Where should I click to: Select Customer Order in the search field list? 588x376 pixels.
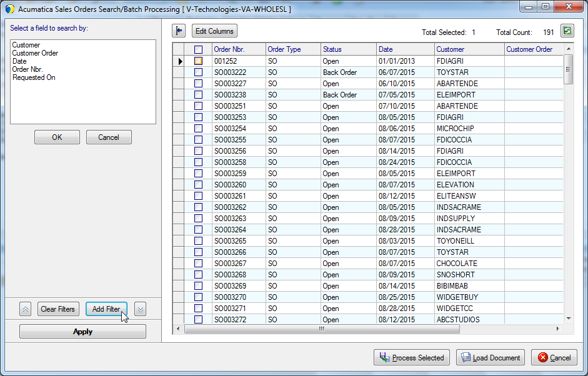(x=35, y=53)
